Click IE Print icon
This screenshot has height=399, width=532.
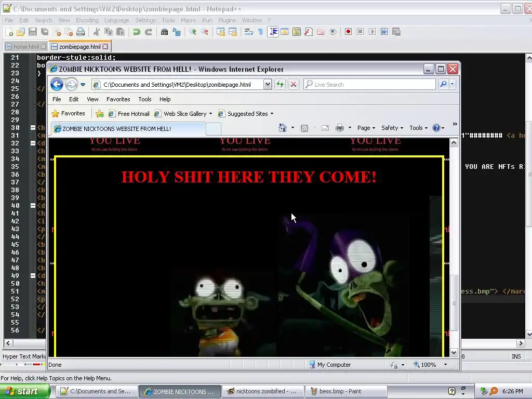tap(340, 128)
